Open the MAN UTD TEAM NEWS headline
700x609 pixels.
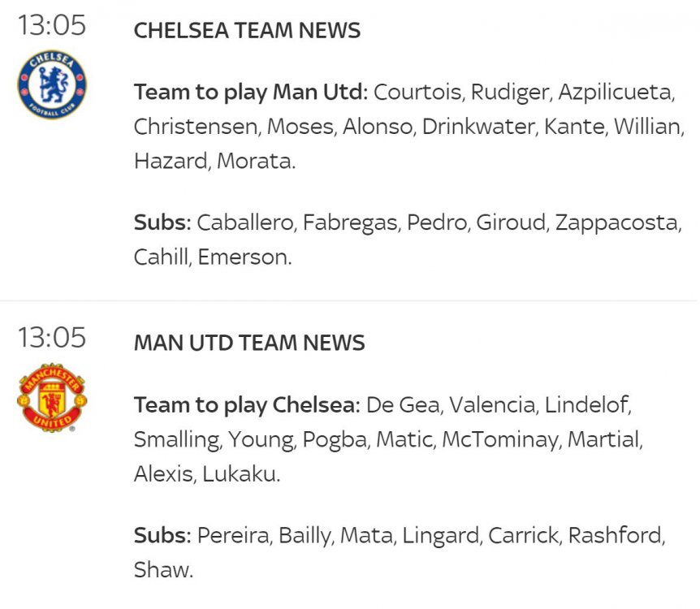point(249,343)
